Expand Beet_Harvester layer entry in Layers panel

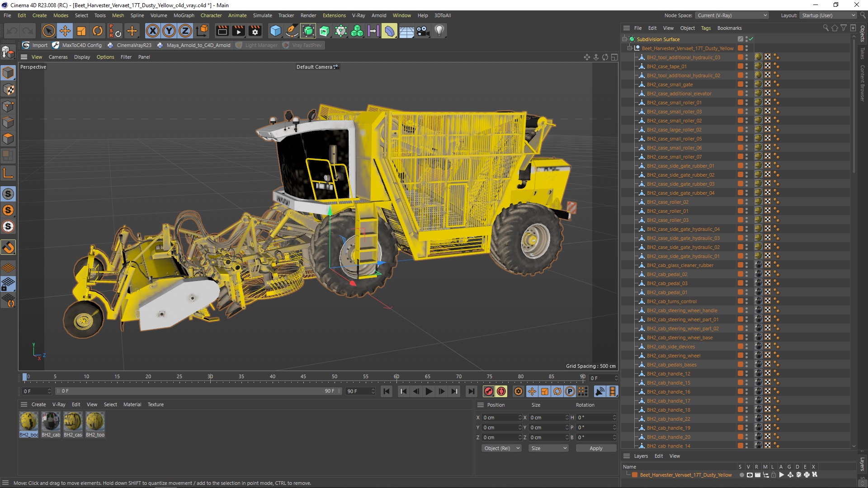click(627, 475)
